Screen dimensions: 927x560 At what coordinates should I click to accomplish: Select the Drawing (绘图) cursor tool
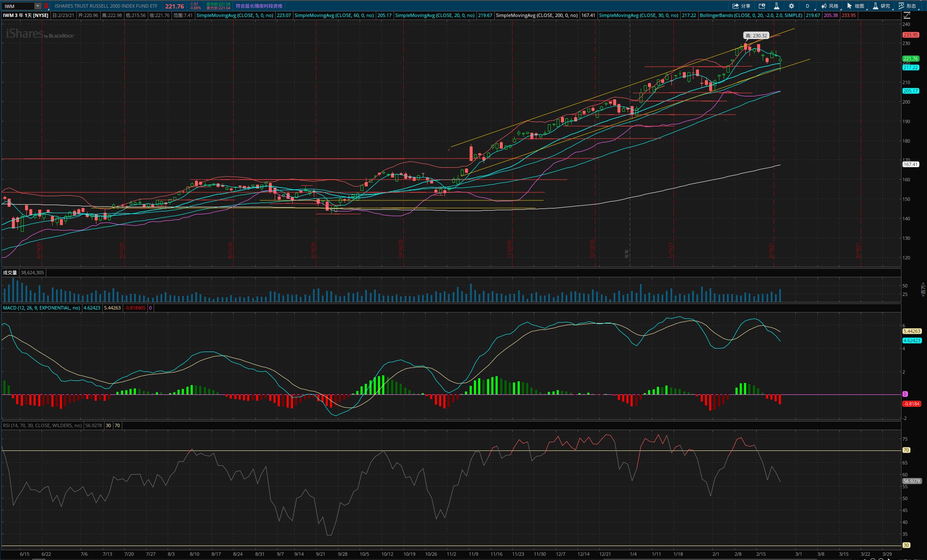(855, 6)
